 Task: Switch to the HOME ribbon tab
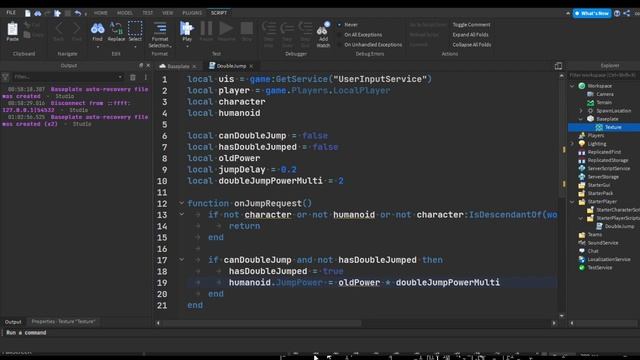[x=101, y=13]
